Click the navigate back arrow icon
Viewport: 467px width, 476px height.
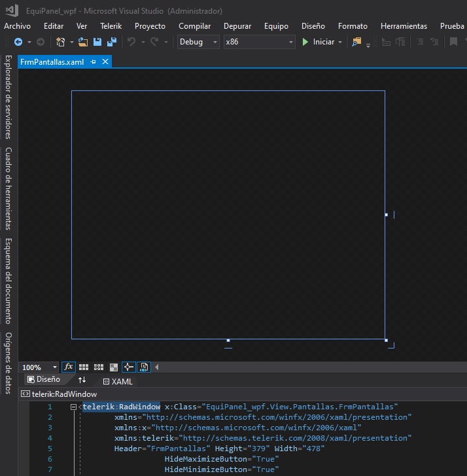click(18, 42)
